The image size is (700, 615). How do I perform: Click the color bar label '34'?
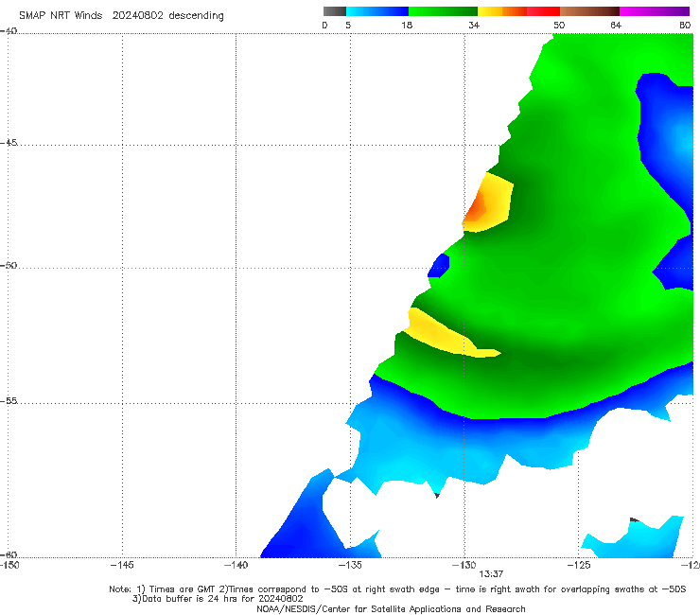click(x=474, y=25)
